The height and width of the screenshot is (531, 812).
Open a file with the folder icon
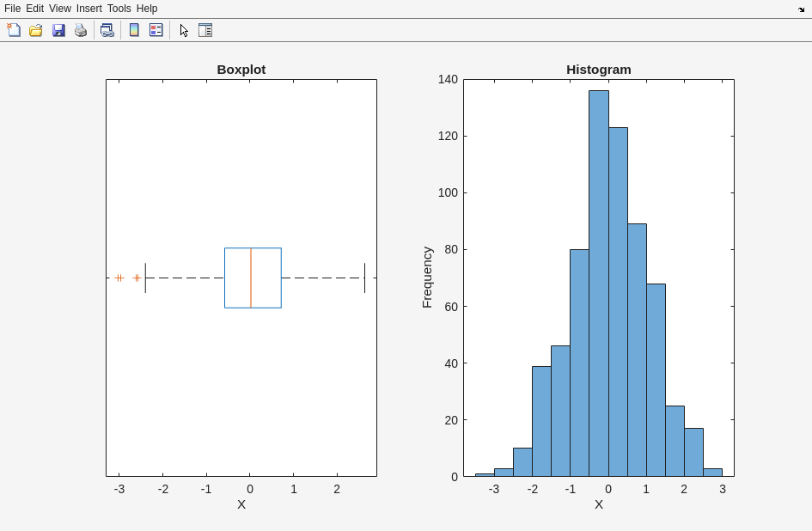click(x=36, y=30)
